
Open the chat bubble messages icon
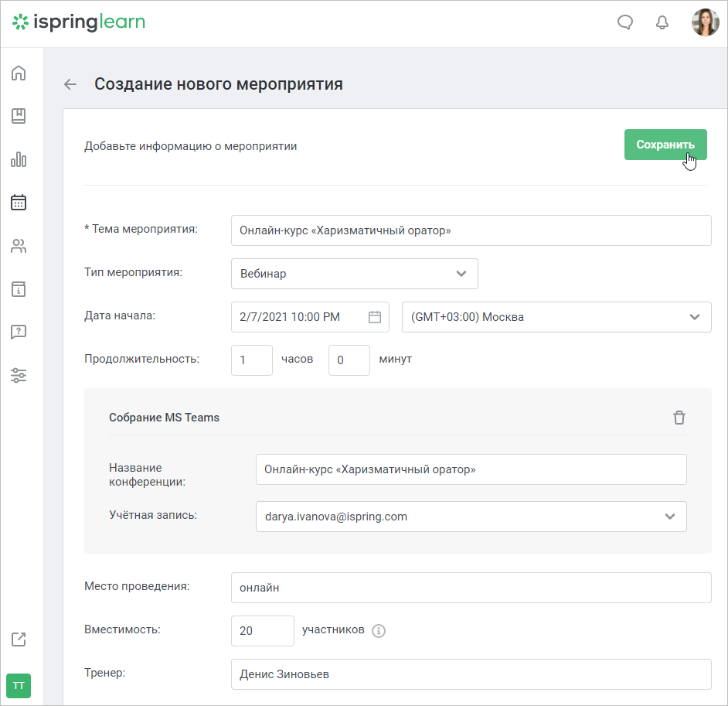coord(625,22)
